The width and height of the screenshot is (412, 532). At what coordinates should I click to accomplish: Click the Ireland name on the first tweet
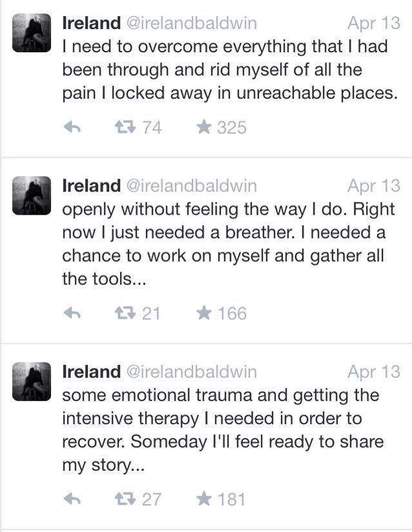[92, 23]
